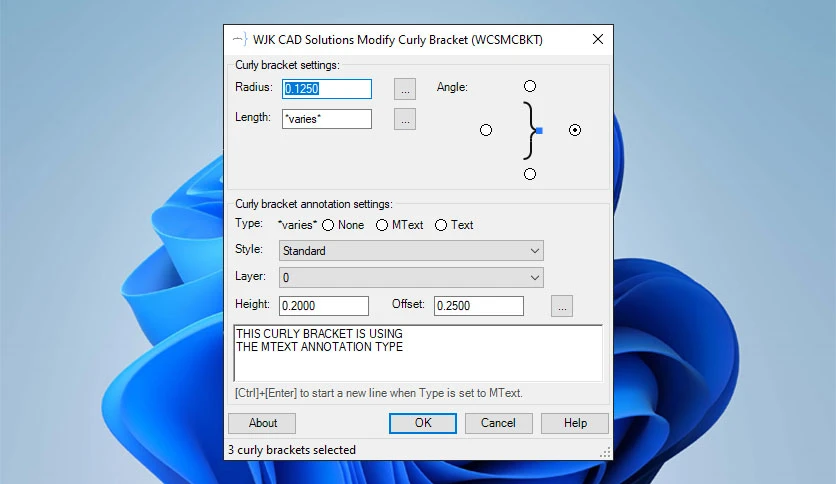Click the Height input field
This screenshot has width=836, height=484.
[324, 306]
